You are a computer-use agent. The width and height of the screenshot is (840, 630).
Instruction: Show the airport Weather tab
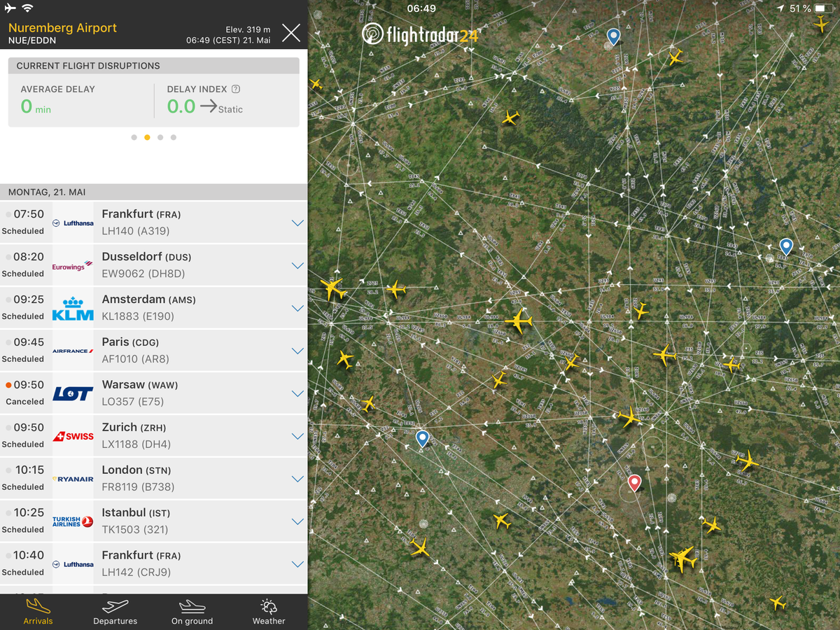point(269,610)
